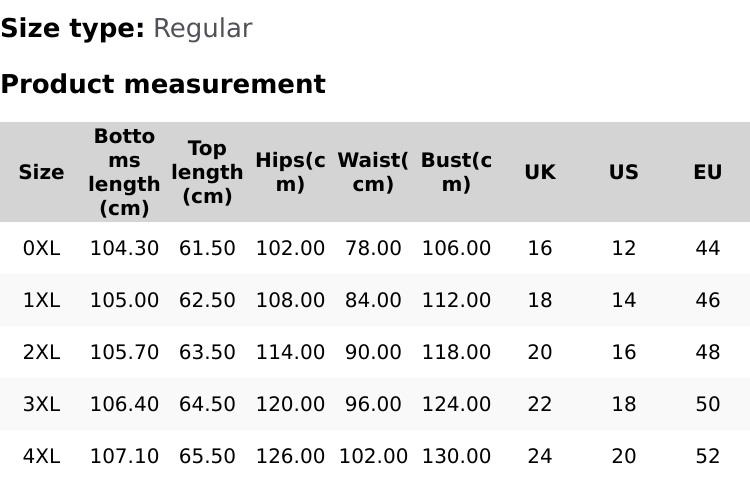Click the 104.30 bottoms length cell
Screen dimensions: 750x482
coord(124,248)
